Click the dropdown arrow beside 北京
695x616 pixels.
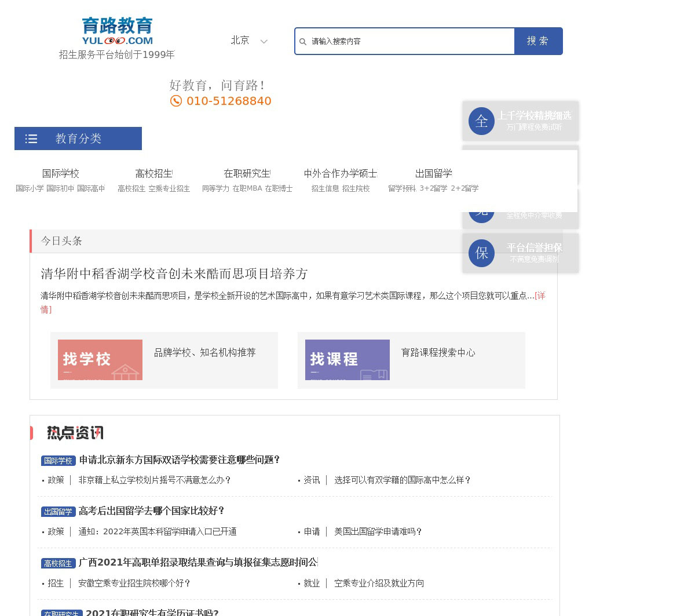(x=264, y=42)
